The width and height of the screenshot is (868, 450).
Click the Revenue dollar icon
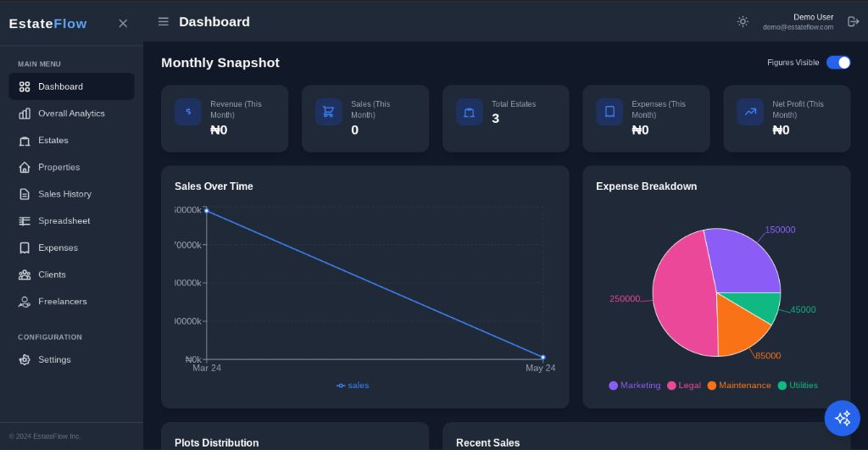188,112
